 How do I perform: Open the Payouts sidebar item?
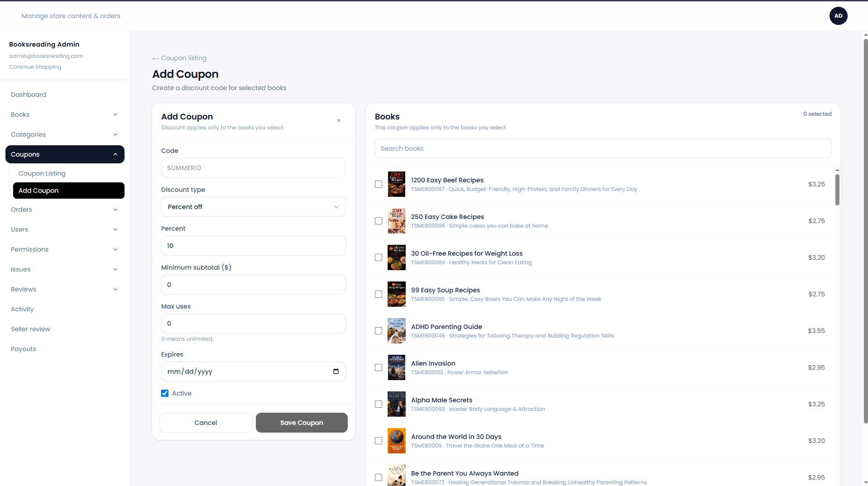[x=65, y=349]
